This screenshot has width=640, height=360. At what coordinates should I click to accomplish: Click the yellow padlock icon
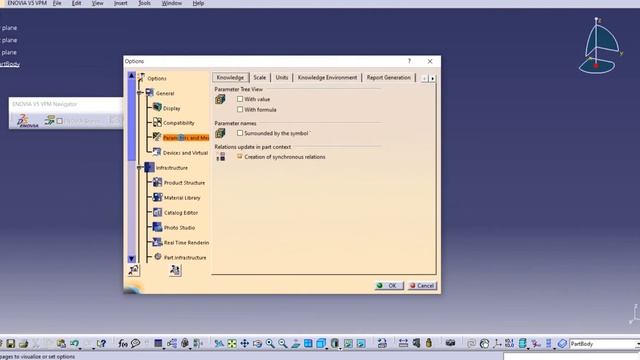coord(429,344)
